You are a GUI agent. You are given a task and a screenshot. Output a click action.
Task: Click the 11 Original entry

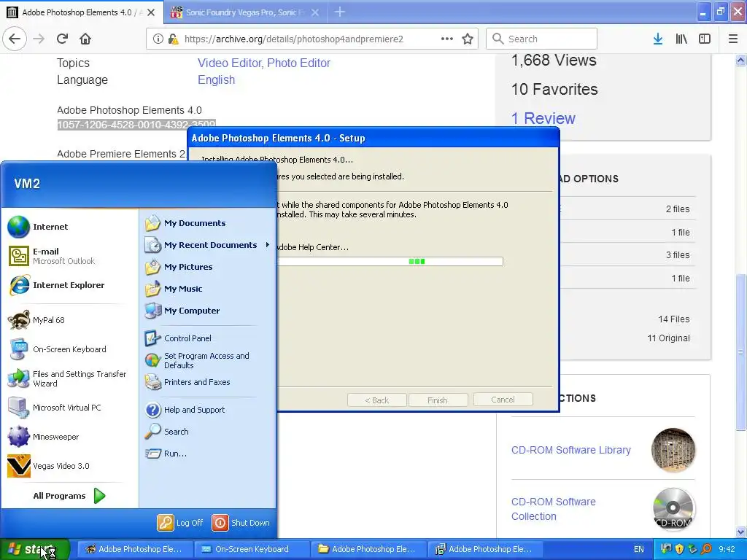click(x=668, y=338)
